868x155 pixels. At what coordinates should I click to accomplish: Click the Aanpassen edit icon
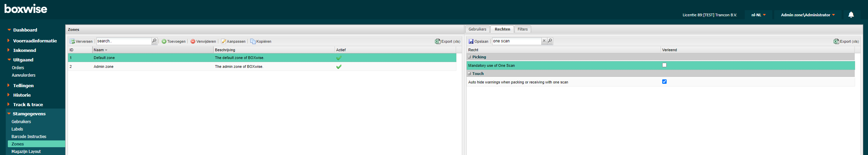pyautogui.click(x=223, y=41)
